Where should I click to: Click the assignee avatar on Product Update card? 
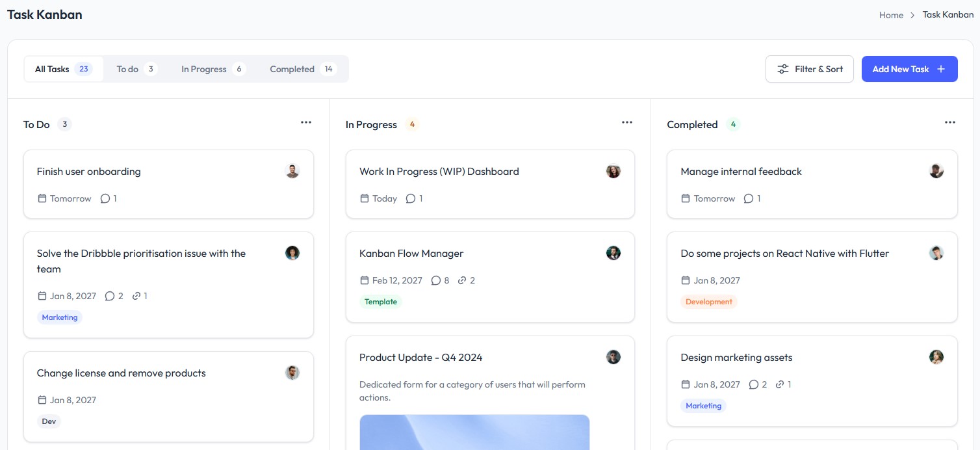(613, 357)
